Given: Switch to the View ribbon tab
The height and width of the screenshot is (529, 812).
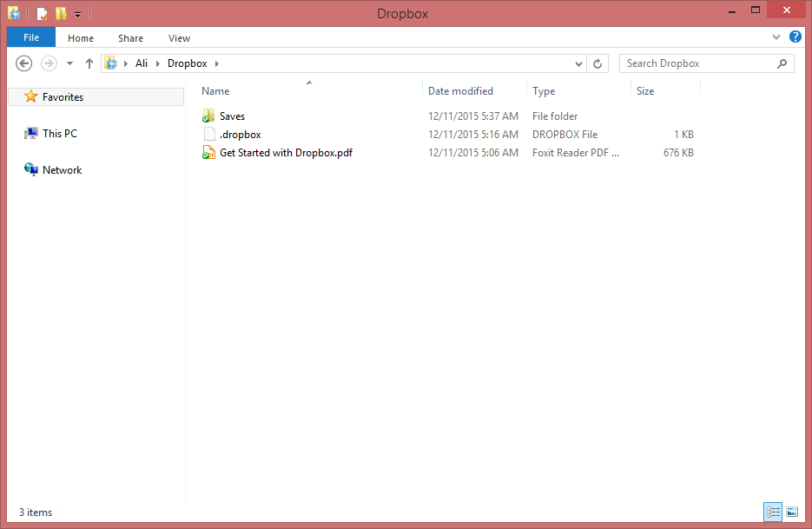Looking at the screenshot, I should pos(179,38).
